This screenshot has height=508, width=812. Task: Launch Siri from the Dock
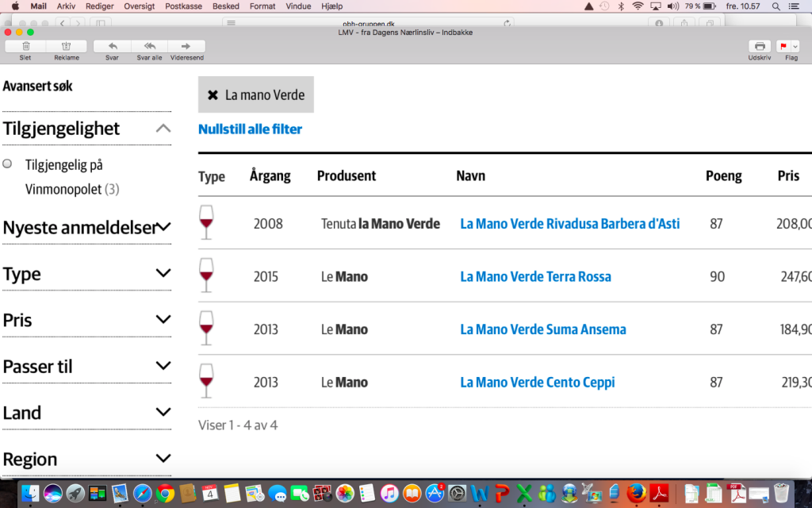(53, 493)
